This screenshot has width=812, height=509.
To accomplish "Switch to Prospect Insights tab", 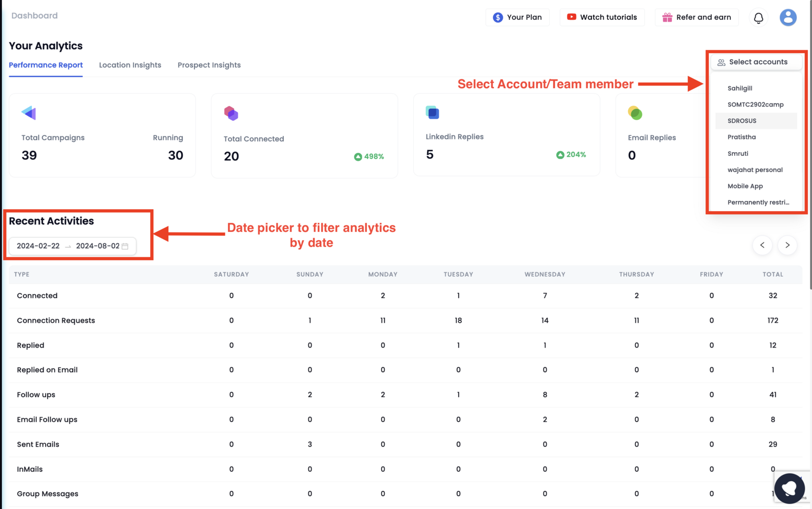I will 209,65.
